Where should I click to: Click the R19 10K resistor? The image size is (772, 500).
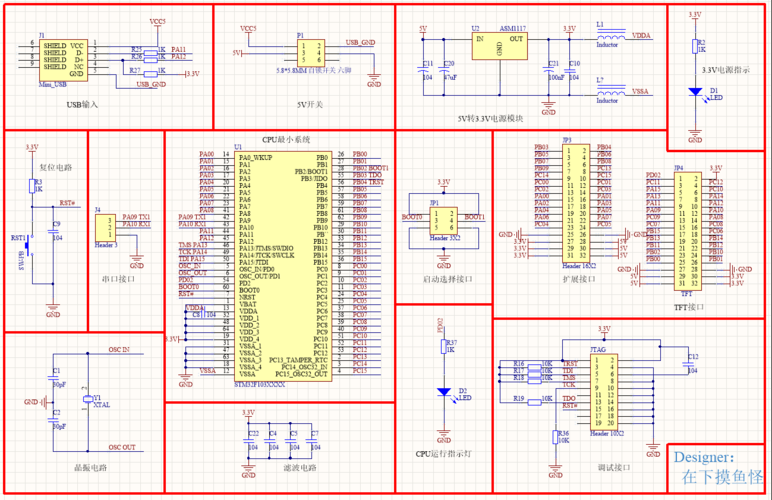(535, 402)
